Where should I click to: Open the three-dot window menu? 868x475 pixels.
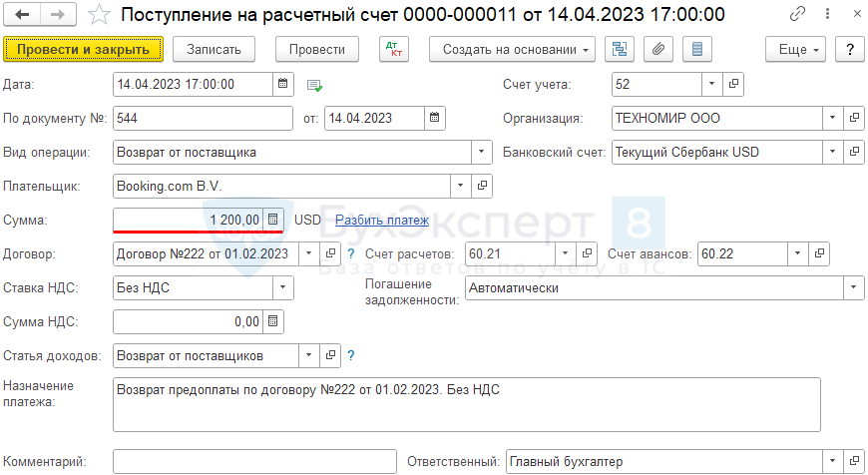(x=827, y=14)
